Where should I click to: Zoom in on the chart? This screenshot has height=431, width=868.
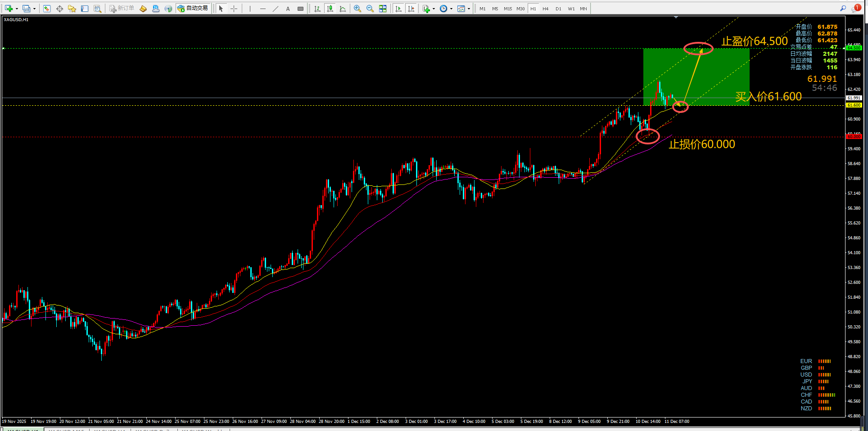[357, 9]
